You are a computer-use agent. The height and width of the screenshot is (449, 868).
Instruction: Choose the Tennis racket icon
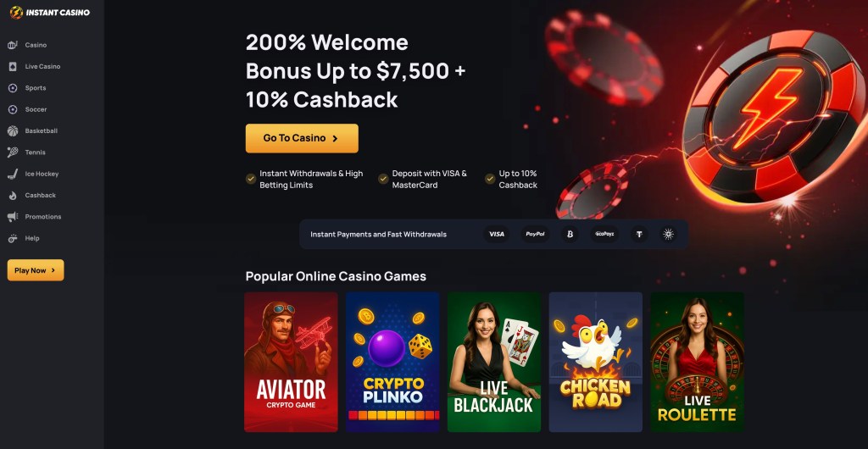[12, 152]
